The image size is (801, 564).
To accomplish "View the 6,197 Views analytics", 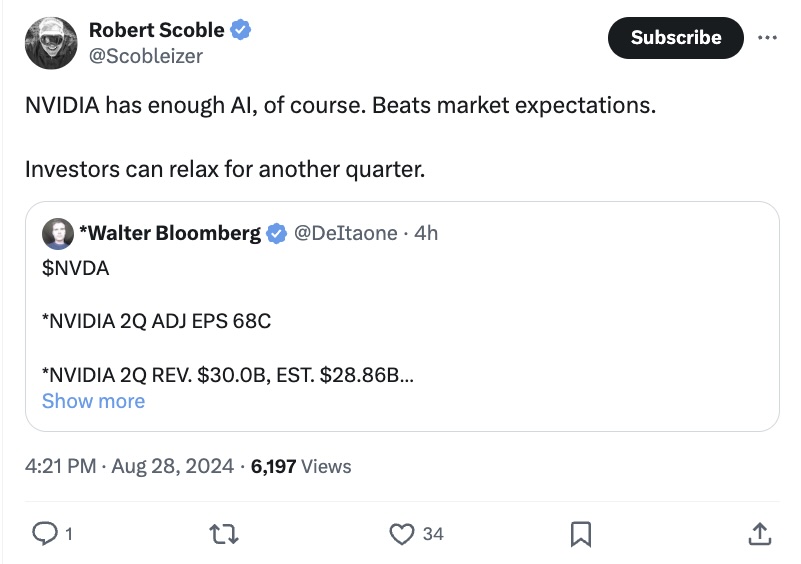I will [x=301, y=466].
